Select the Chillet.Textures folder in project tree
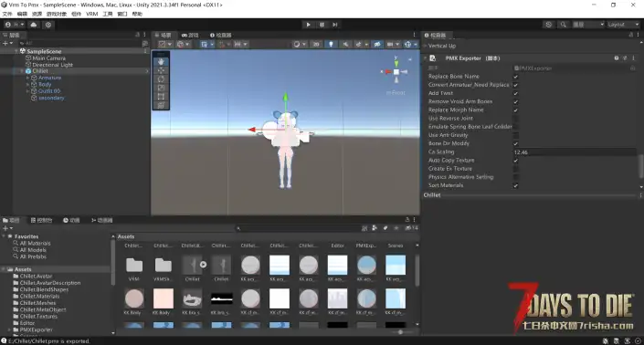644x345 pixels. 38,317
